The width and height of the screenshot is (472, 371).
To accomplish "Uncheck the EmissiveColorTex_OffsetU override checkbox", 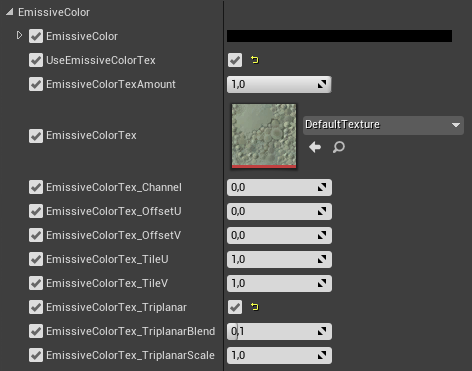I will (x=36, y=211).
